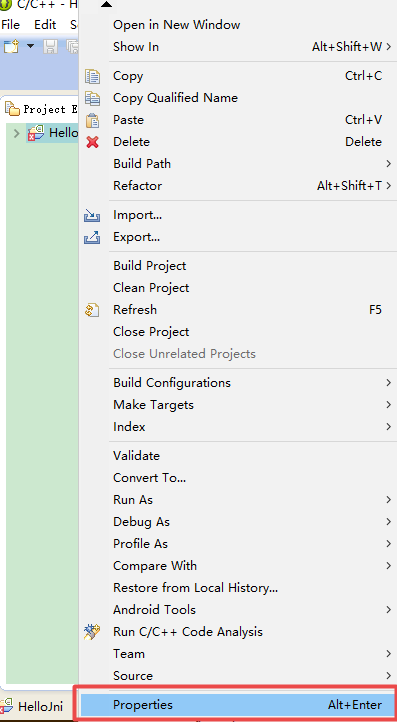Click the Copy Qualified Name icon
The image size is (397, 722).
[93, 98]
